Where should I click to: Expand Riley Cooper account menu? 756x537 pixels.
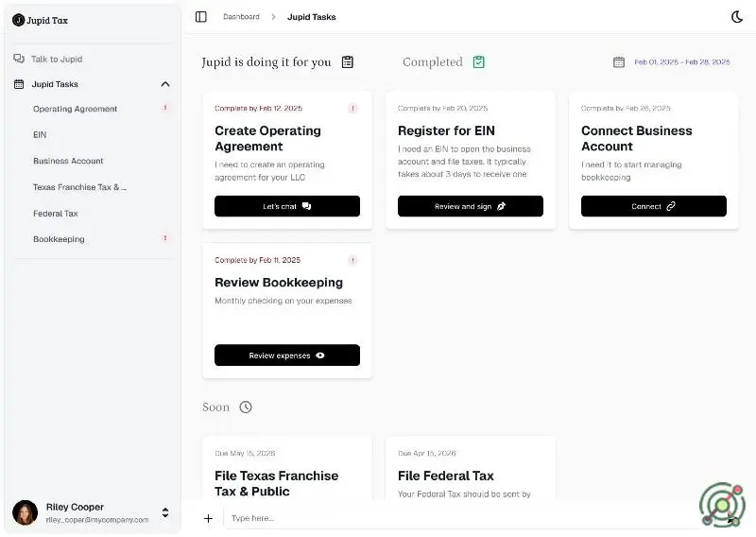(165, 512)
